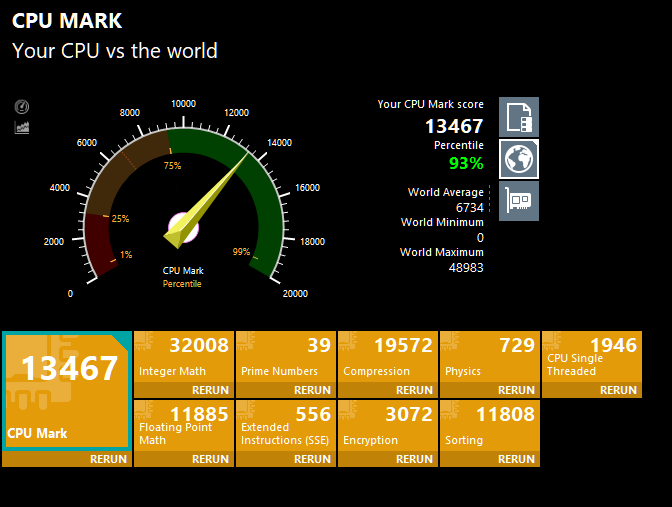Select the Compression 19572 tile
This screenshot has height=507, width=672.
tap(388, 357)
